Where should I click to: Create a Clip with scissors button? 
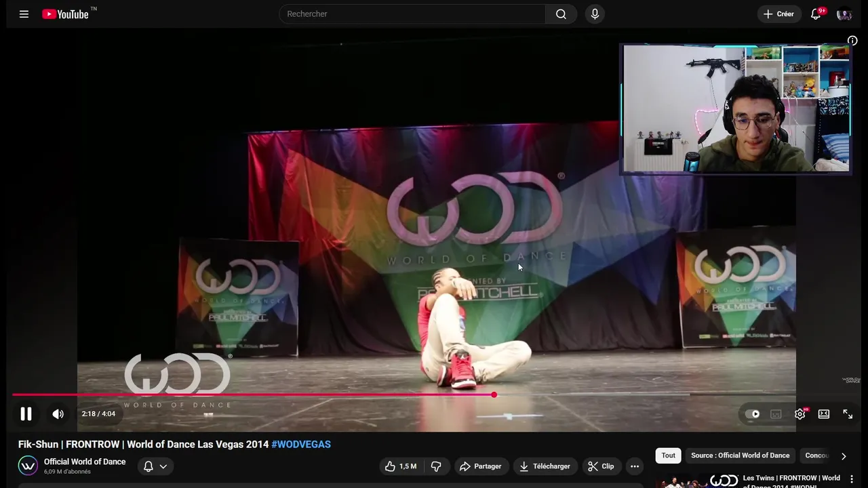601,466
